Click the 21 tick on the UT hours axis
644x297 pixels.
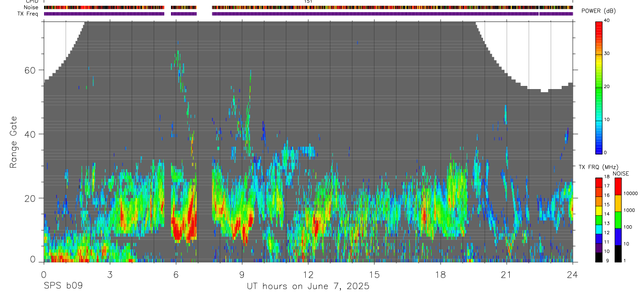coord(506,273)
